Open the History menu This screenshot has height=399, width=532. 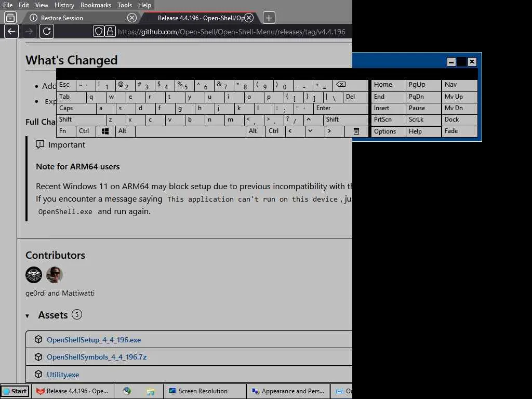click(64, 5)
